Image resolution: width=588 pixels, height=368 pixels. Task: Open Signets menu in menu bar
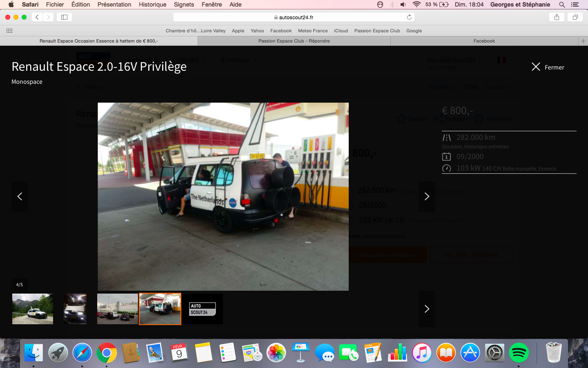pyautogui.click(x=184, y=4)
